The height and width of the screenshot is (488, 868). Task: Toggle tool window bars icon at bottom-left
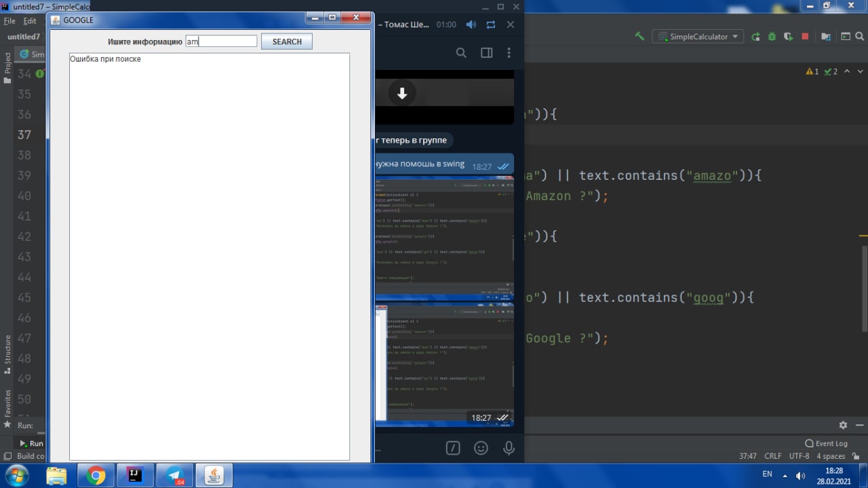point(7,456)
